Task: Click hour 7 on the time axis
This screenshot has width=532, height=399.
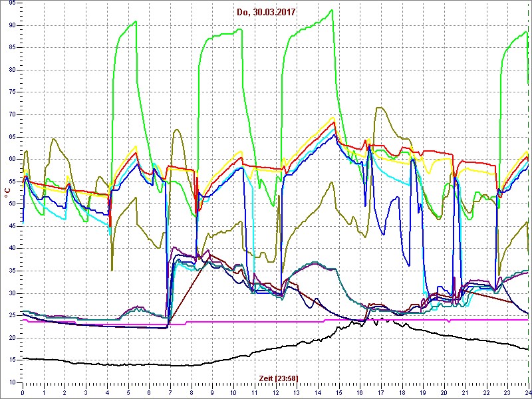Action: (x=170, y=392)
